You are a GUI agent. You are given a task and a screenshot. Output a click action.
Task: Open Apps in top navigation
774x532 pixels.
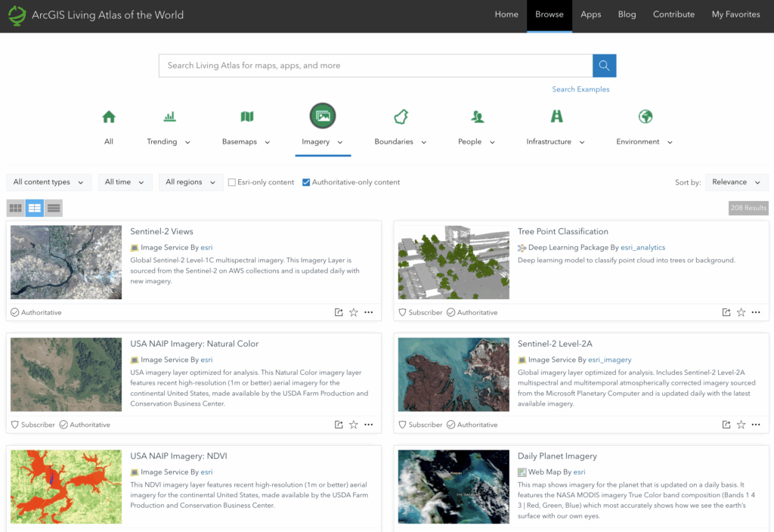[x=591, y=15]
